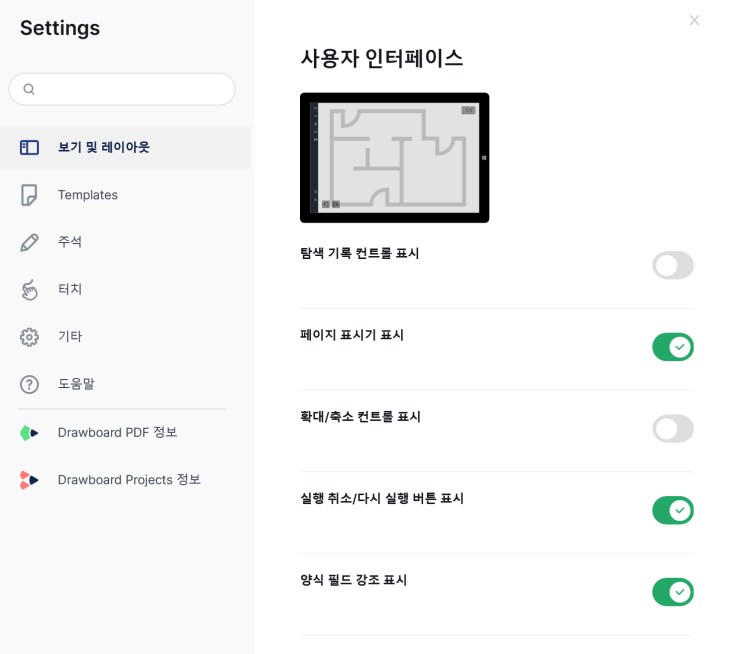Open Drawboard Projects 정보 link
Image resolution: width=743 pixels, height=654 pixels.
tap(129, 480)
